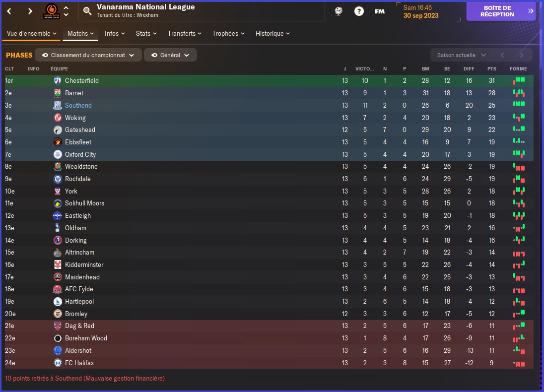Open the Vue d'ensemble tab
This screenshot has width=544, height=392.
coord(32,34)
